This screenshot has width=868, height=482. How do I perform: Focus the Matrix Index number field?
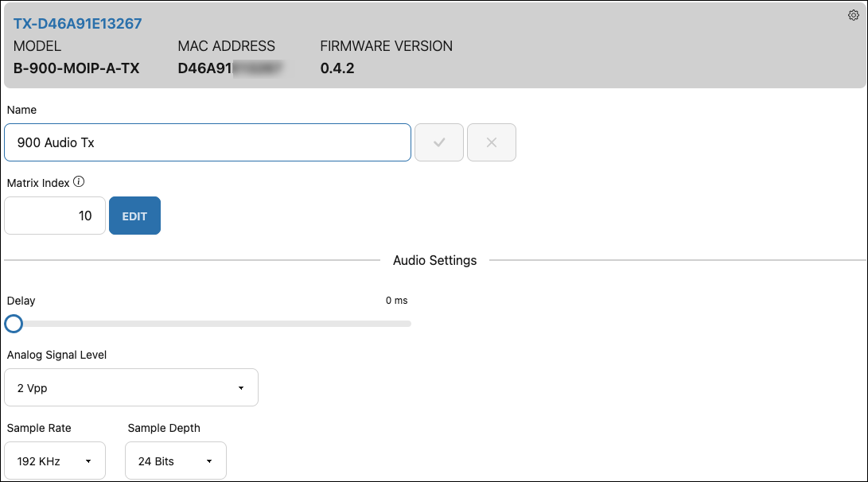(x=55, y=216)
